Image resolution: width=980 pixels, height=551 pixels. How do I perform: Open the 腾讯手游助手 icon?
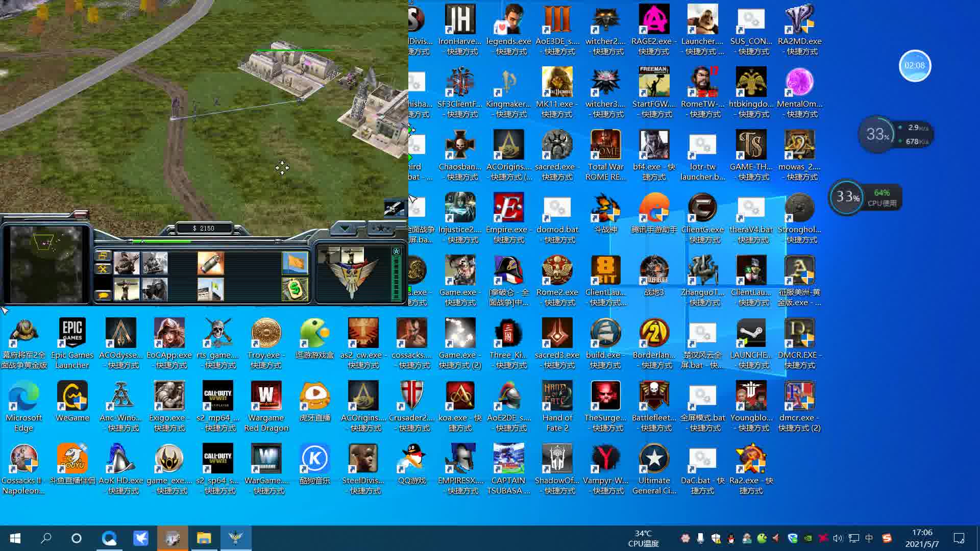[654, 214]
